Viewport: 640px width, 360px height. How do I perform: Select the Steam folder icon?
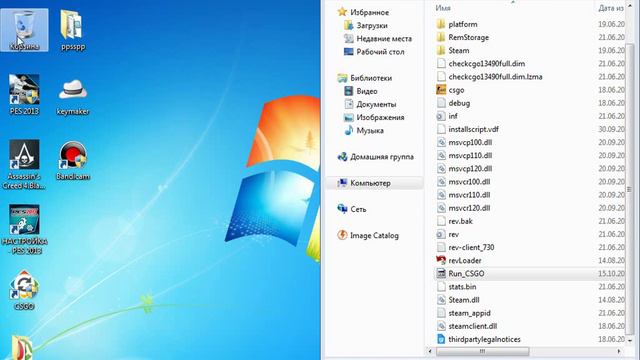[441, 50]
